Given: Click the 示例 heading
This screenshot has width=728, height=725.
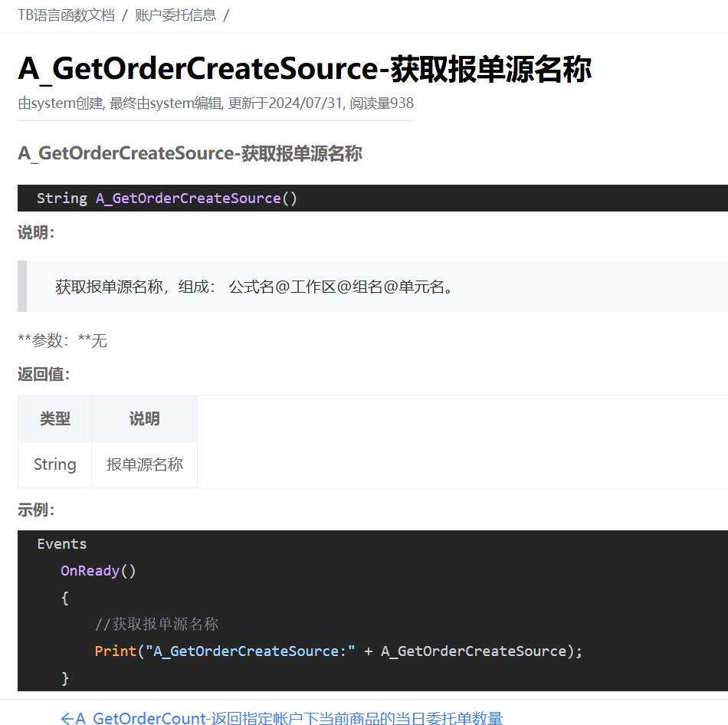Looking at the screenshot, I should tap(36, 510).
